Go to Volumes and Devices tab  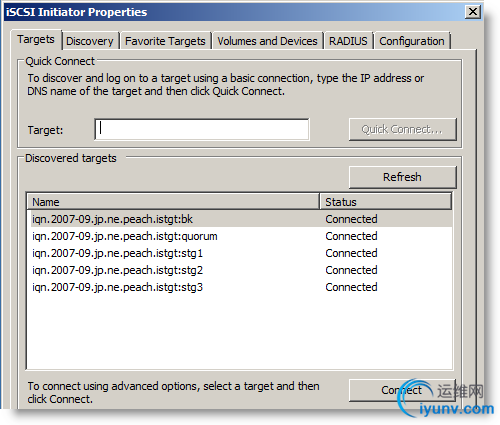tap(267, 41)
